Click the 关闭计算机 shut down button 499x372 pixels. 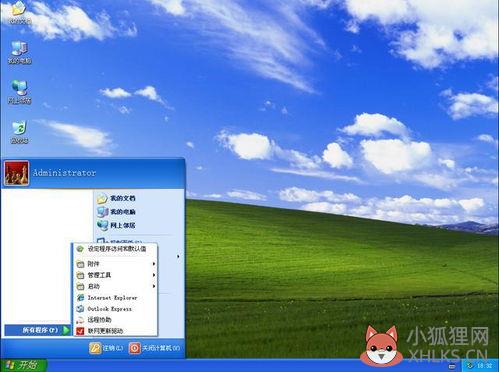pyautogui.click(x=155, y=348)
